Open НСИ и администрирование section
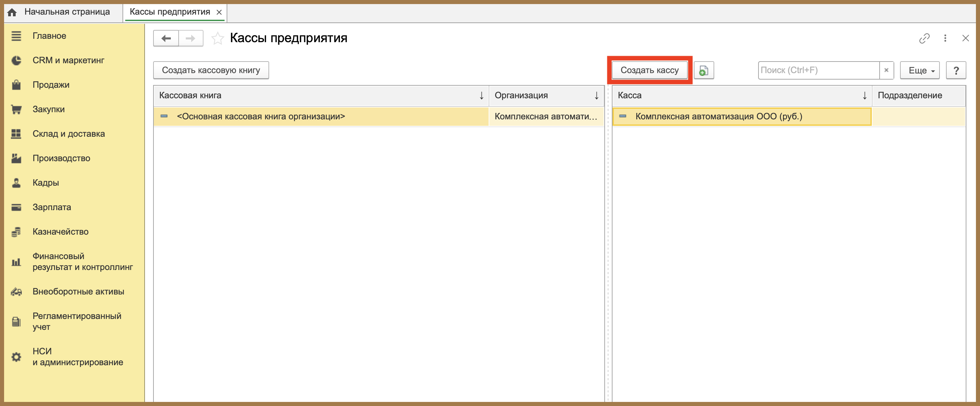Image resolution: width=980 pixels, height=406 pixels. point(78,357)
